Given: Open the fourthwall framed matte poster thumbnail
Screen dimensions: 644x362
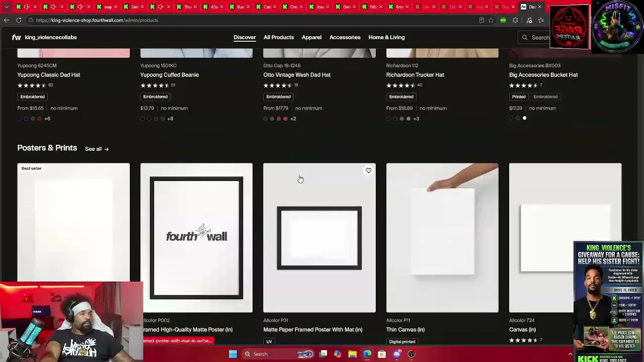Looking at the screenshot, I should tap(196, 237).
